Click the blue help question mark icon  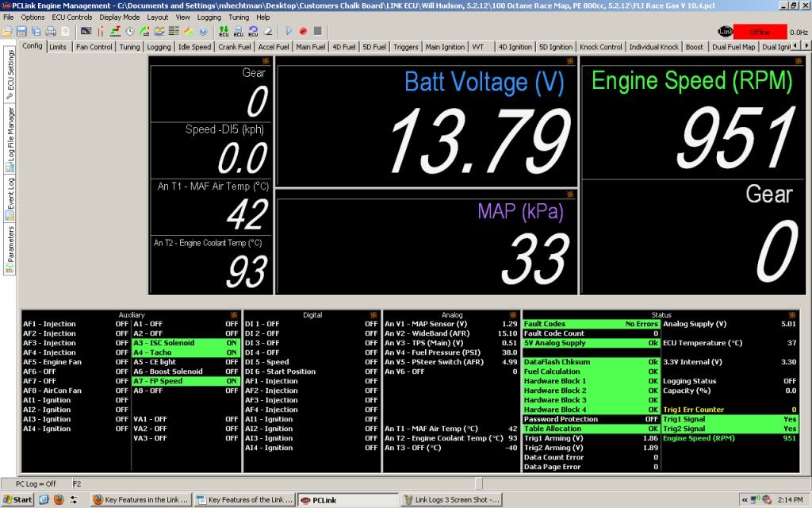[203, 32]
